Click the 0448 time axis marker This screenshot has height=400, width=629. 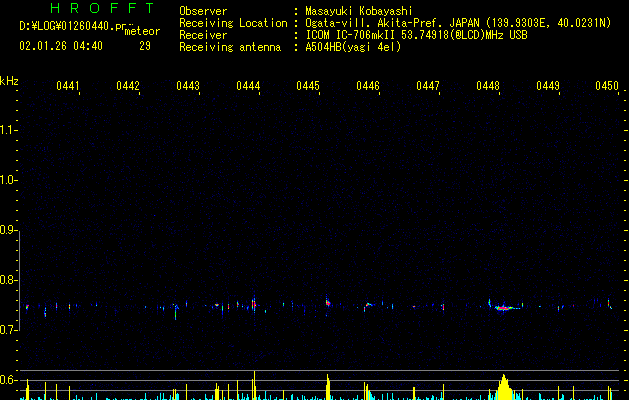(x=488, y=86)
